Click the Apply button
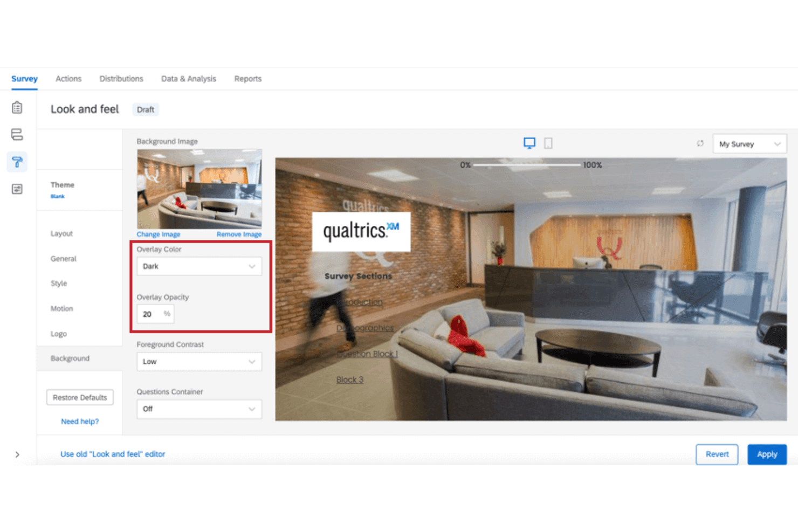798x532 pixels. [x=767, y=454]
